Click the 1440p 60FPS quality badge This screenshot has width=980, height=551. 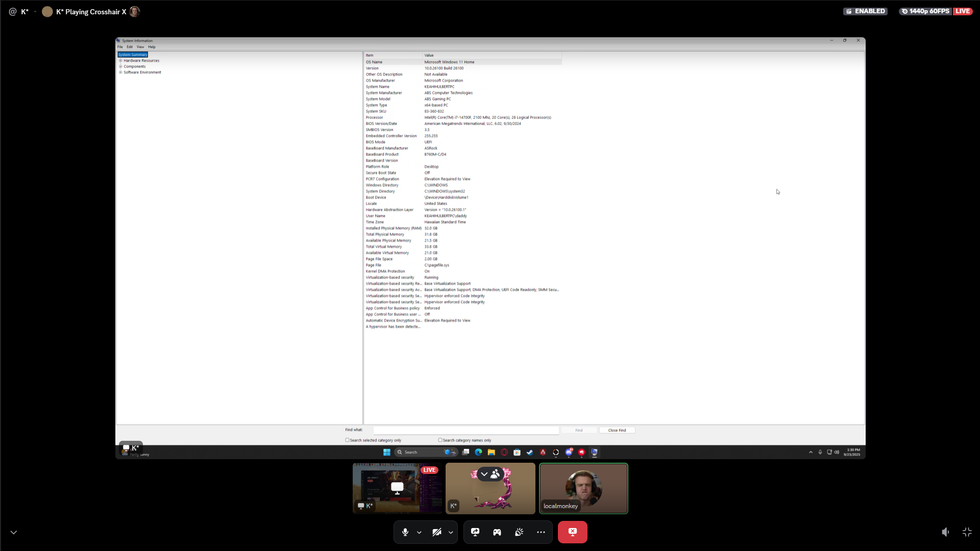[x=925, y=11]
